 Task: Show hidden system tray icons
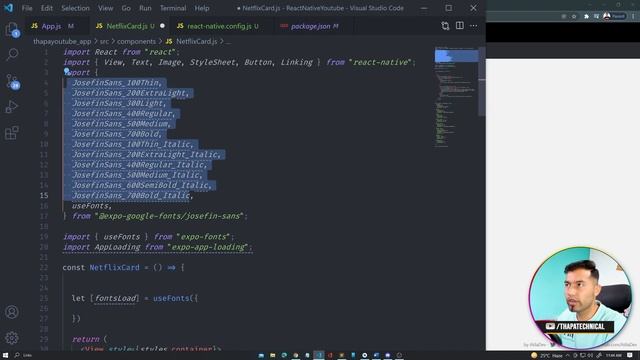pos(568,356)
